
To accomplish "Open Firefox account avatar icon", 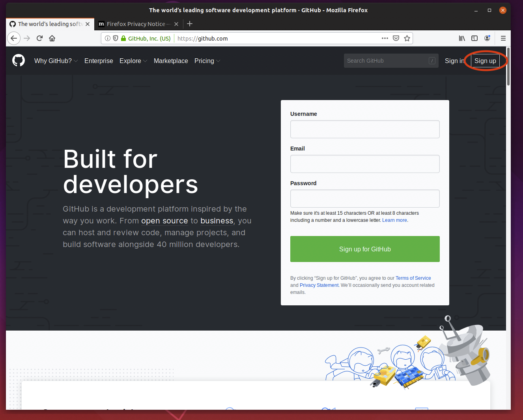I will (x=488, y=38).
